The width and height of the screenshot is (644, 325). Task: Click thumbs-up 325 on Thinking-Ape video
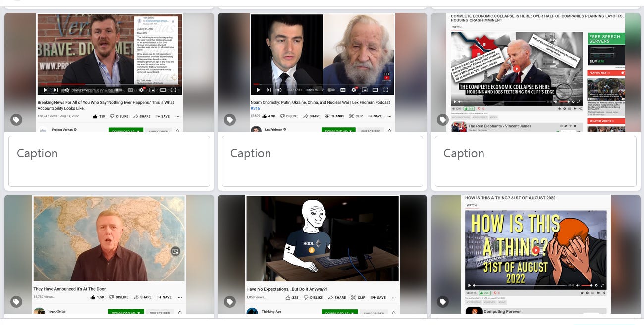coord(292,297)
